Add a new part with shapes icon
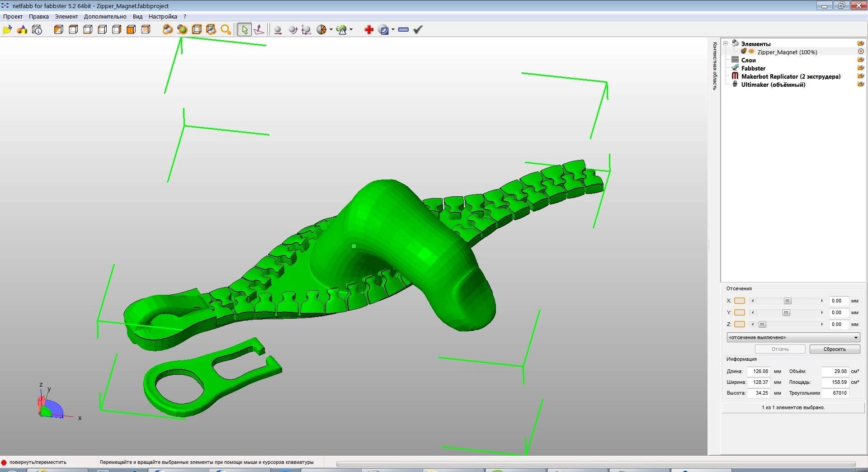This screenshot has width=868, height=472. pyautogui.click(x=22, y=30)
